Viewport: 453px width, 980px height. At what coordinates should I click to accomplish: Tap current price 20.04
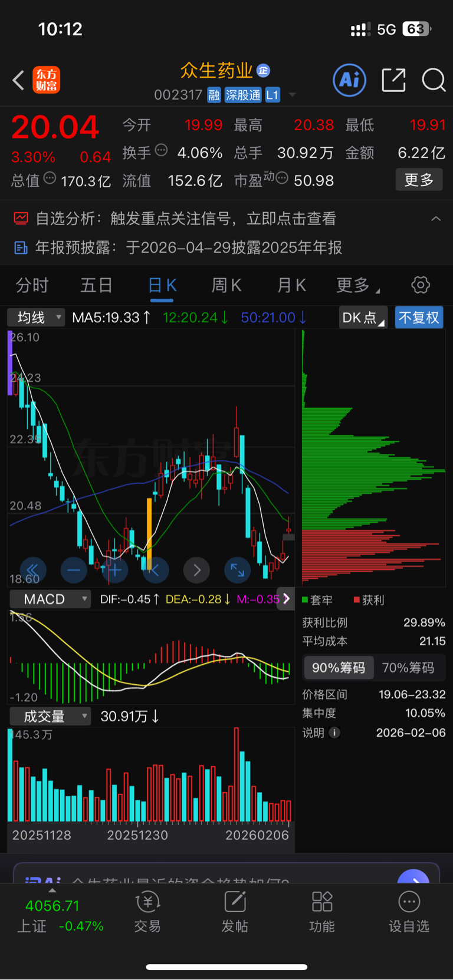[x=55, y=127]
